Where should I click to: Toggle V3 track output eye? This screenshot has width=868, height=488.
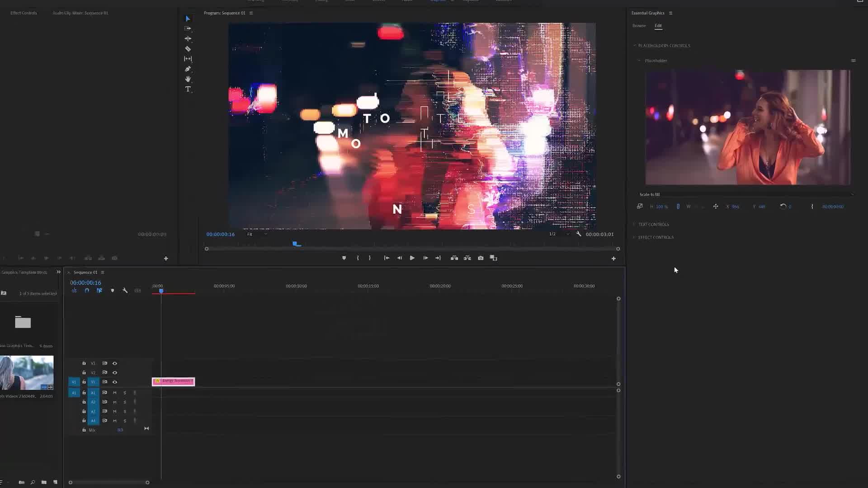pyautogui.click(x=115, y=363)
